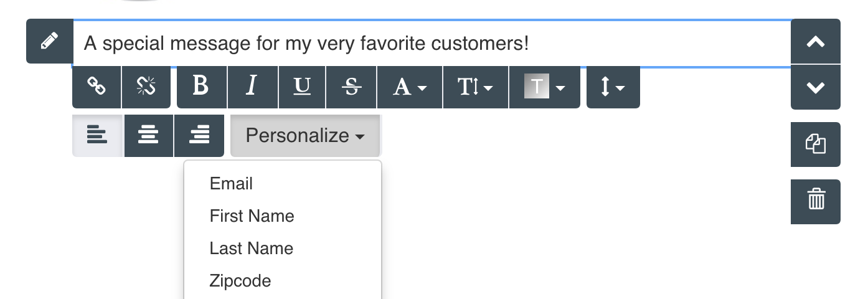Image resolution: width=868 pixels, height=299 pixels.
Task: Apply strikethrough formatting
Action: [352, 87]
